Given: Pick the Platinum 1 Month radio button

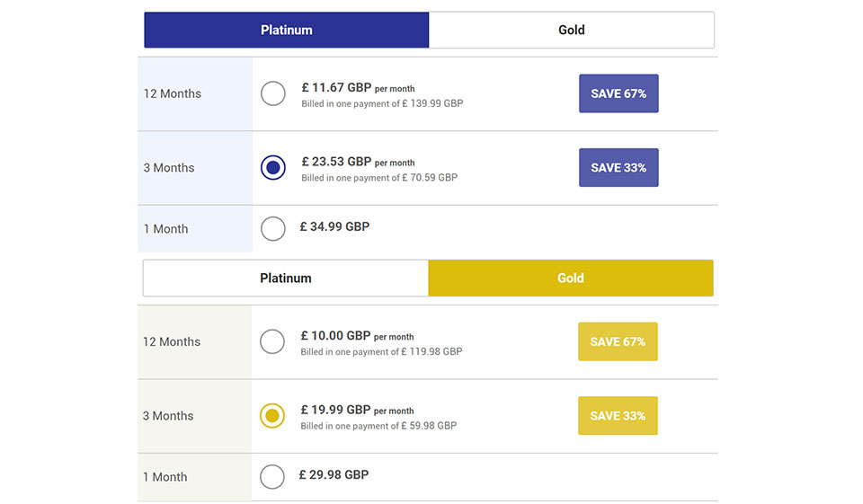Looking at the screenshot, I should click(273, 228).
